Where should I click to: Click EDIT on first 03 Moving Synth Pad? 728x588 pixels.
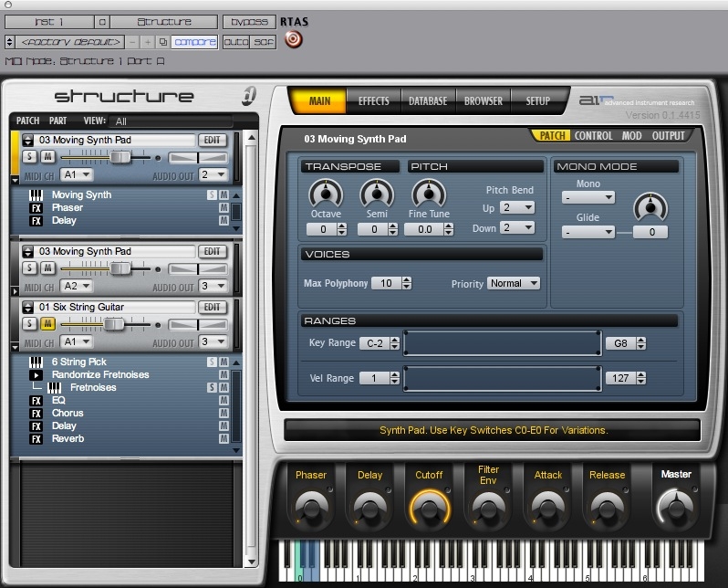pos(213,140)
